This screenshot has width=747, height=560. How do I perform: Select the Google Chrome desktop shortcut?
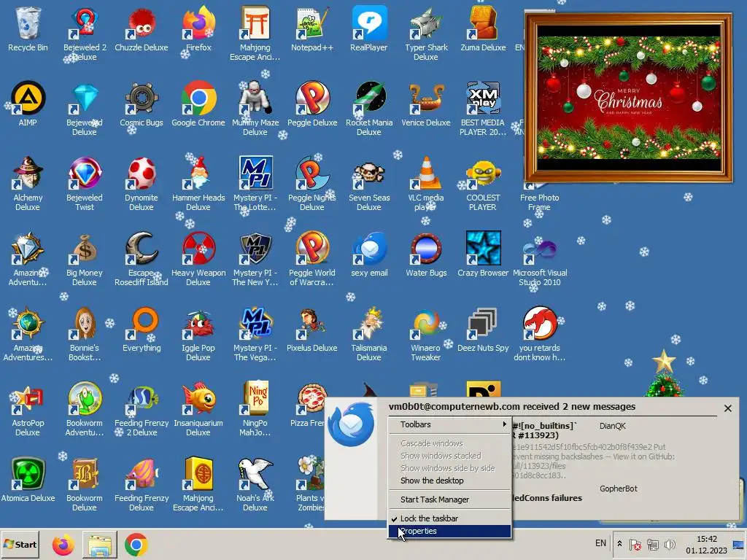click(x=198, y=105)
